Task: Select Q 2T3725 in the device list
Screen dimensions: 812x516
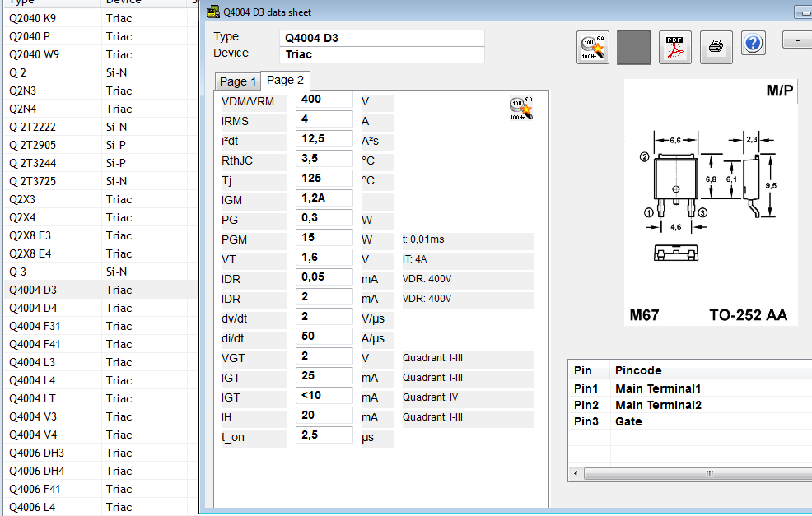Action: (x=100, y=181)
